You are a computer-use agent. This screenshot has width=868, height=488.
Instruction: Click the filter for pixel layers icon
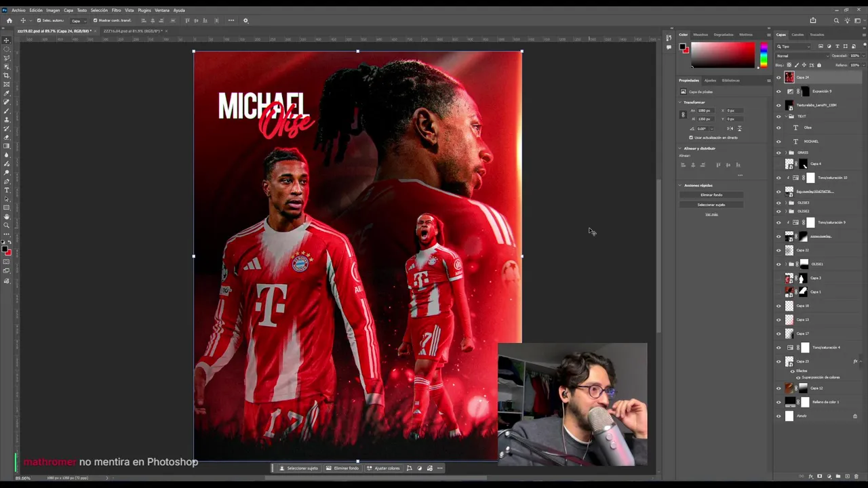821,46
